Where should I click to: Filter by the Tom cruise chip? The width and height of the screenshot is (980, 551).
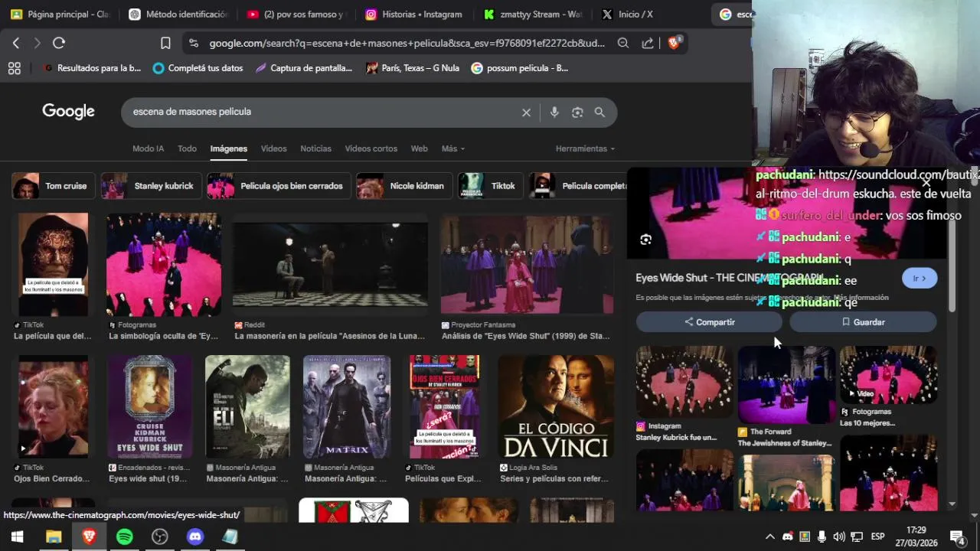click(53, 186)
